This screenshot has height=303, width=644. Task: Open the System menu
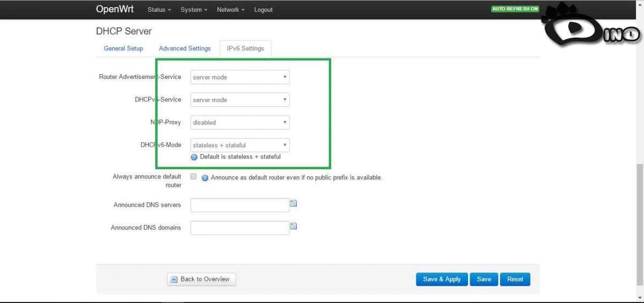coord(194,10)
